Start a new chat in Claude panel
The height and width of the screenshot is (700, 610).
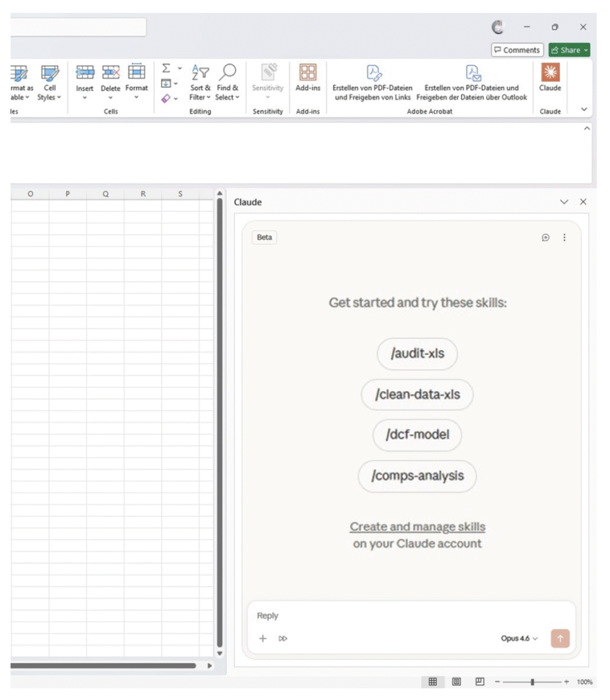(x=545, y=238)
